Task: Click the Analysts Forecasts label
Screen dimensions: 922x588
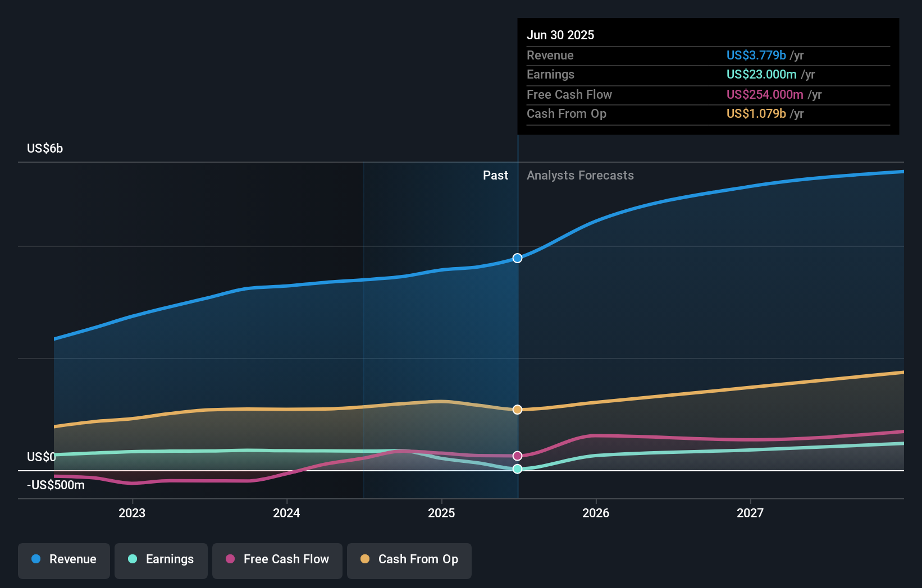Action: pos(580,176)
